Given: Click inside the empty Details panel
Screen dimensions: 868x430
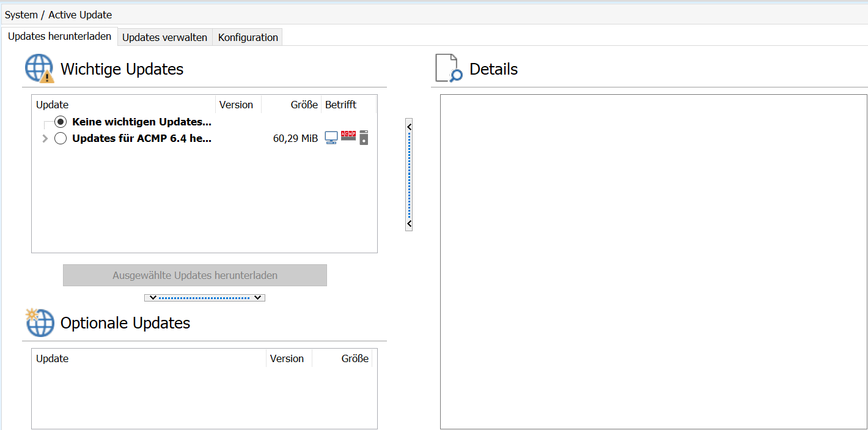Looking at the screenshot, I should [x=653, y=262].
